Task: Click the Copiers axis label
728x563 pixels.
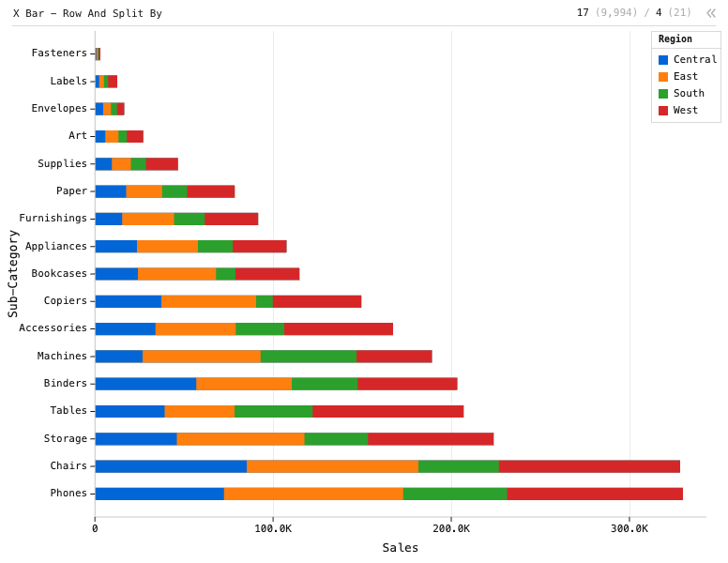Action: (65, 301)
